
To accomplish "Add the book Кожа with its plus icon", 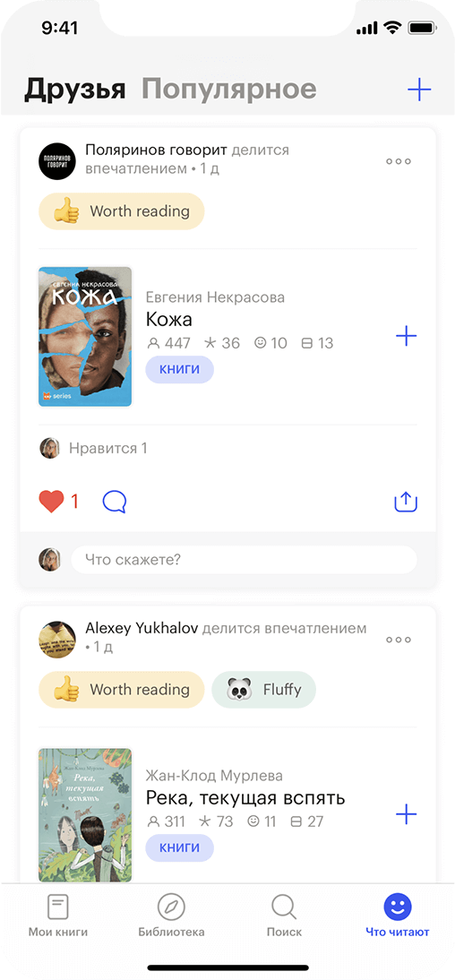I will tap(407, 336).
